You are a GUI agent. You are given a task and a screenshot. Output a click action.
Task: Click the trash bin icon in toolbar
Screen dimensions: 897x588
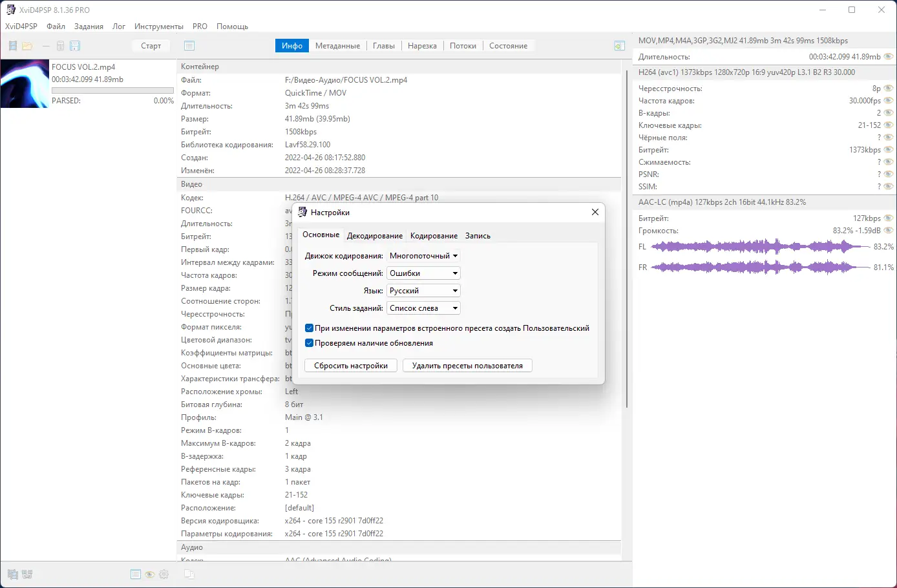click(60, 46)
